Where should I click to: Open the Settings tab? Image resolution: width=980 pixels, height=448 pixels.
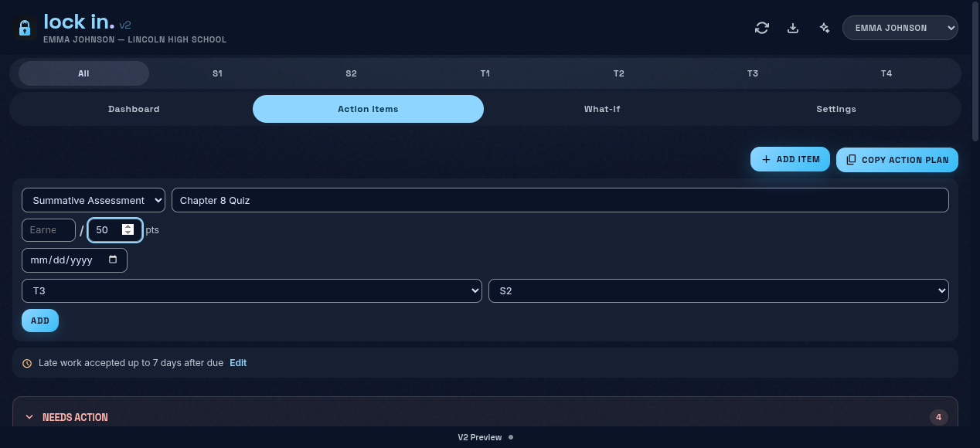836,109
